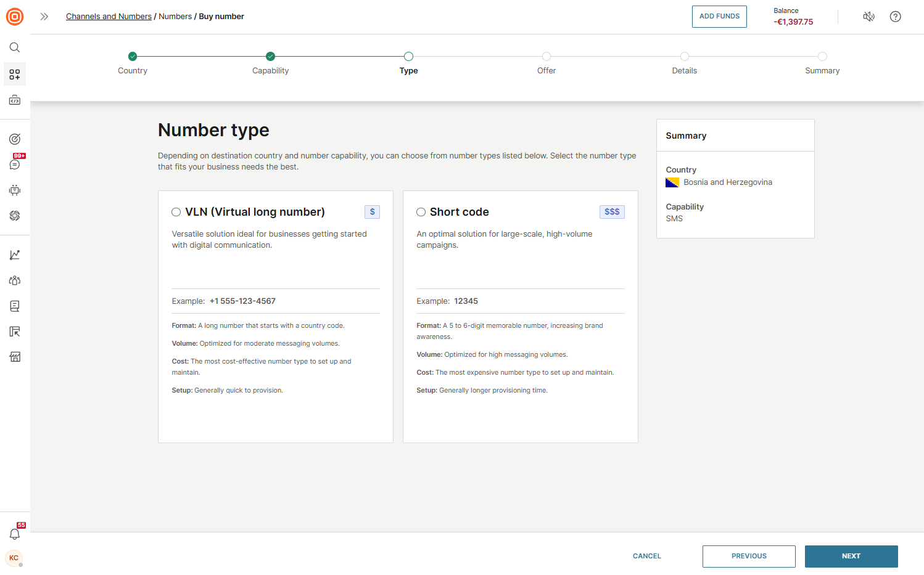
Task: Expand the sidebar with double chevron
Action: (x=44, y=17)
